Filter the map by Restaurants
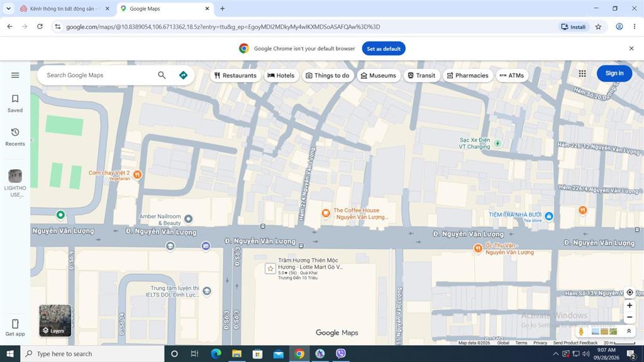The height and width of the screenshot is (362, 644). point(235,75)
